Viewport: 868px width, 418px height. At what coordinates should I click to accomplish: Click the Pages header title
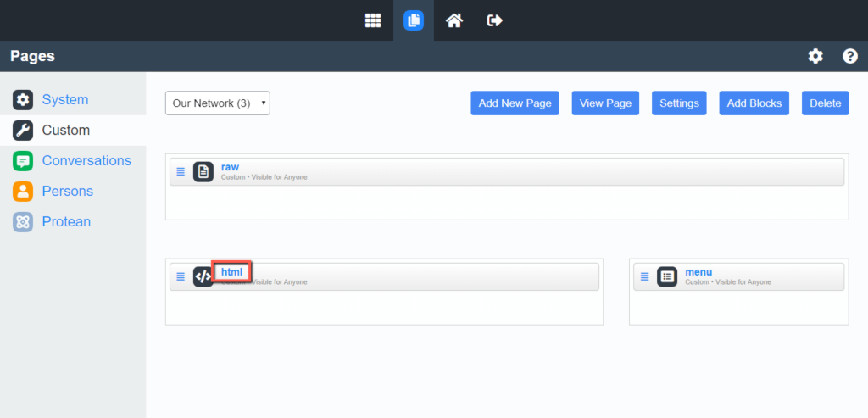click(x=32, y=56)
